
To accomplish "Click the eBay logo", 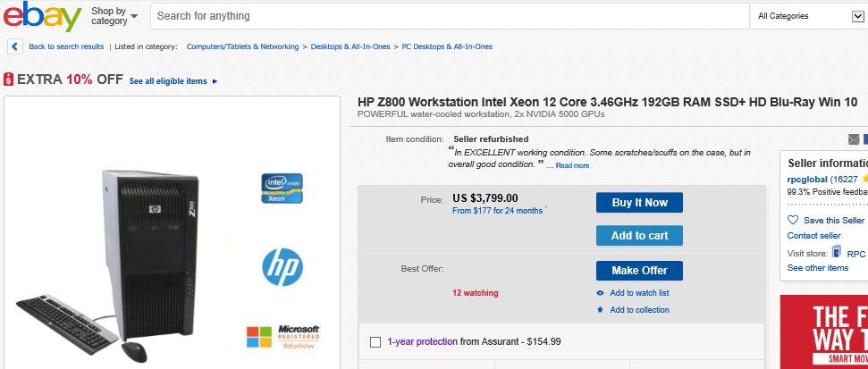I will (43, 15).
